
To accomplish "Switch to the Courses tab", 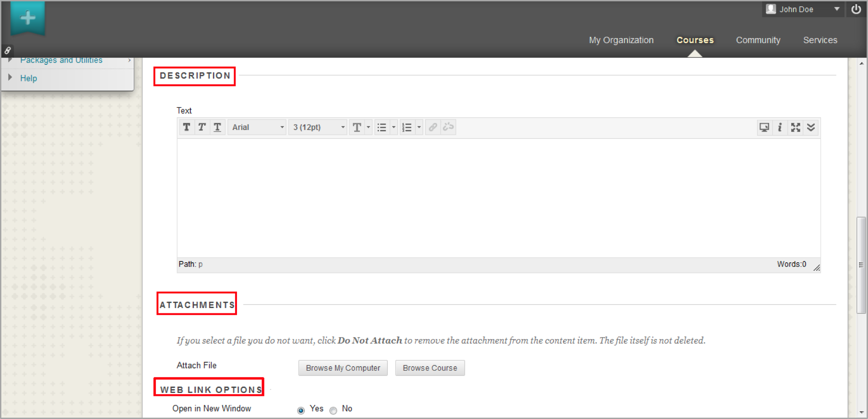I will tap(695, 40).
